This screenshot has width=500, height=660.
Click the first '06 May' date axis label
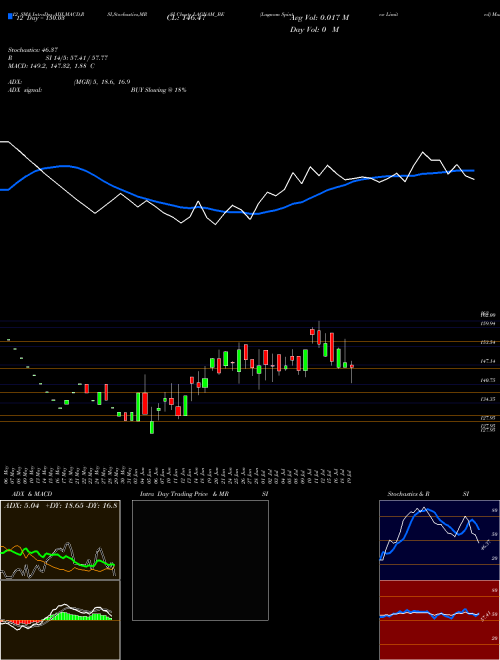pyautogui.click(x=6, y=474)
